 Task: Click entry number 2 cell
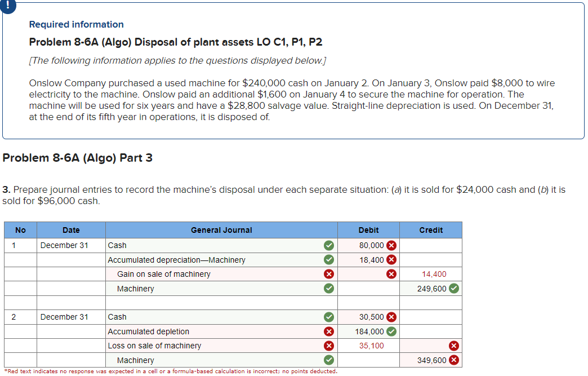[21, 317]
